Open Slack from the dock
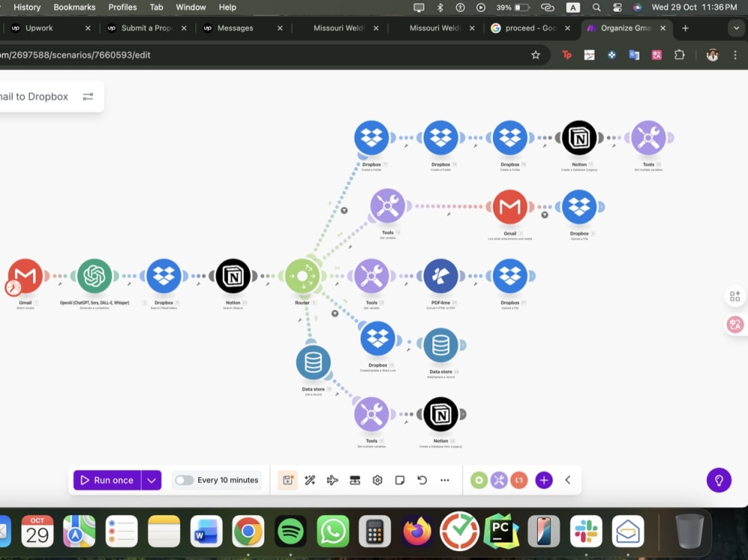This screenshot has width=748, height=560. coord(586,531)
